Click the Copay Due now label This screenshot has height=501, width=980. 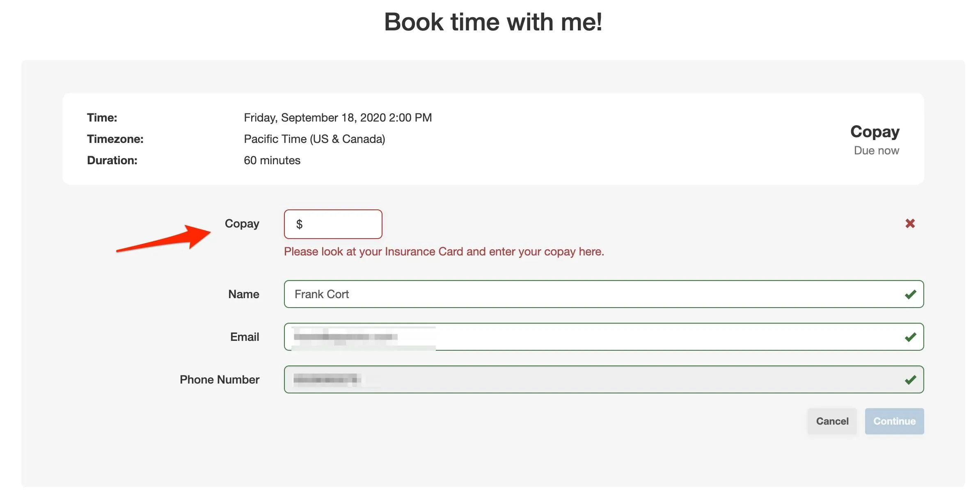pos(875,140)
